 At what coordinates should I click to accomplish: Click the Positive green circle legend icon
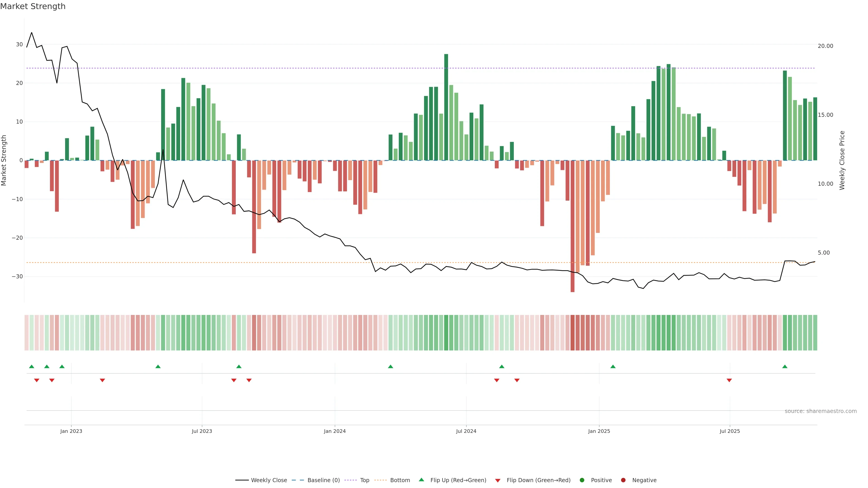(582, 480)
